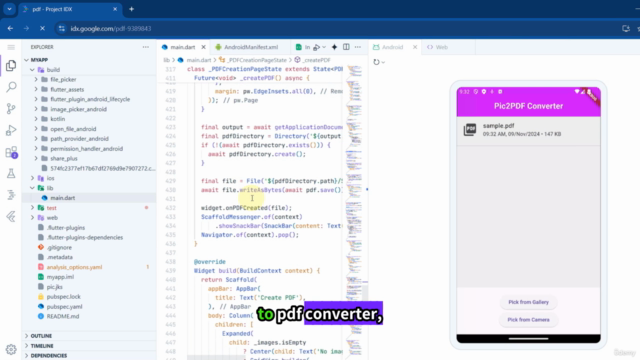Expand the OUTLINE section
The width and height of the screenshot is (640, 360).
(41, 336)
